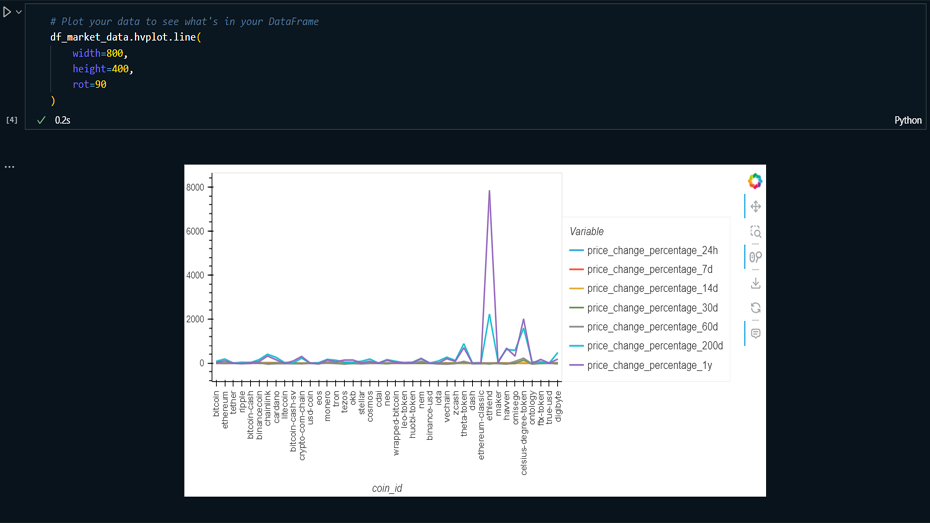
Task: Click price_change_percentage_24h legend entry
Action: pos(652,251)
